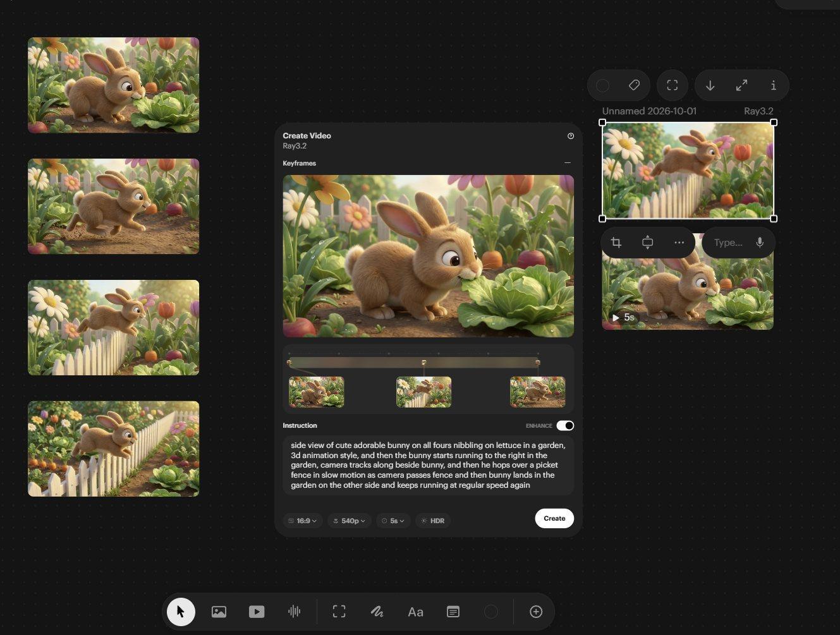Open info for selected video
Viewport: 840px width, 635px height.
(x=774, y=85)
